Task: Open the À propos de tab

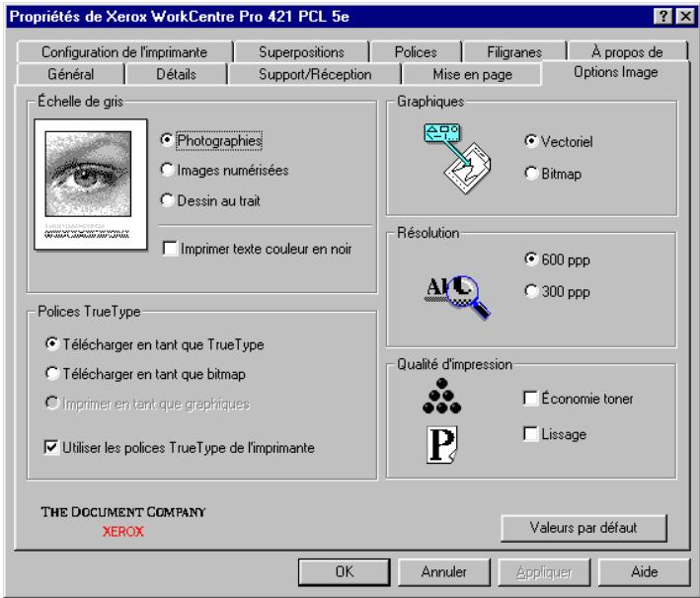Action: point(627,51)
